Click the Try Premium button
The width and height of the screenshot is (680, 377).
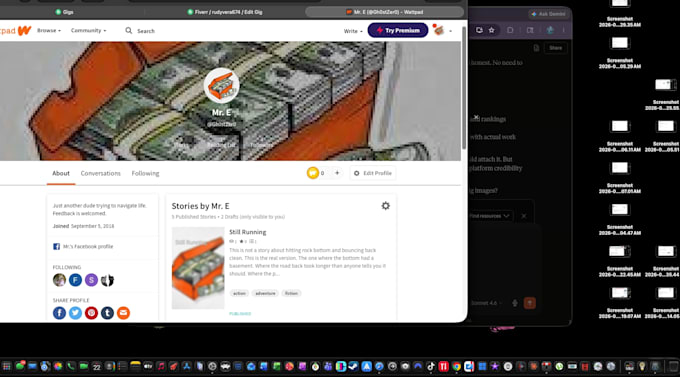(398, 30)
